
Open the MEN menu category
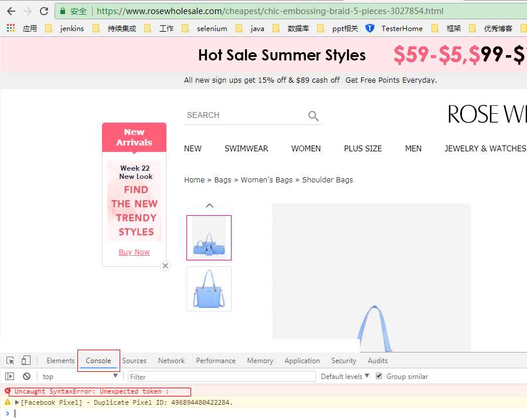pos(413,148)
